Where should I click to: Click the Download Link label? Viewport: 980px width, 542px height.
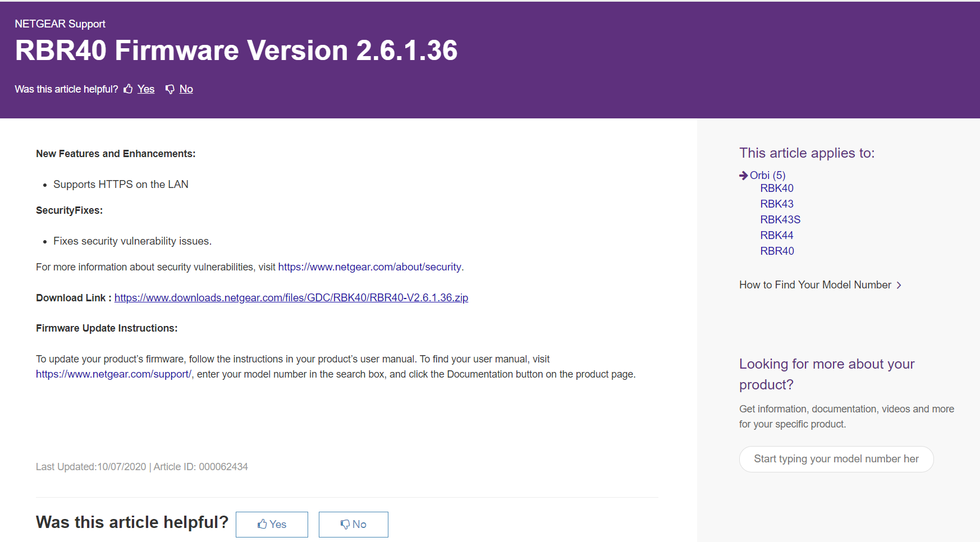pos(74,298)
